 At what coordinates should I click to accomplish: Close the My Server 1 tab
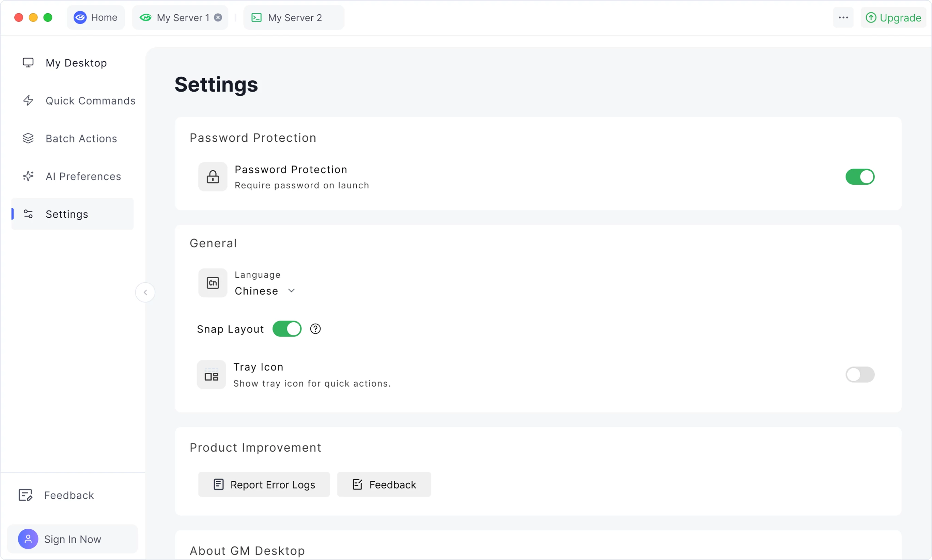(218, 17)
